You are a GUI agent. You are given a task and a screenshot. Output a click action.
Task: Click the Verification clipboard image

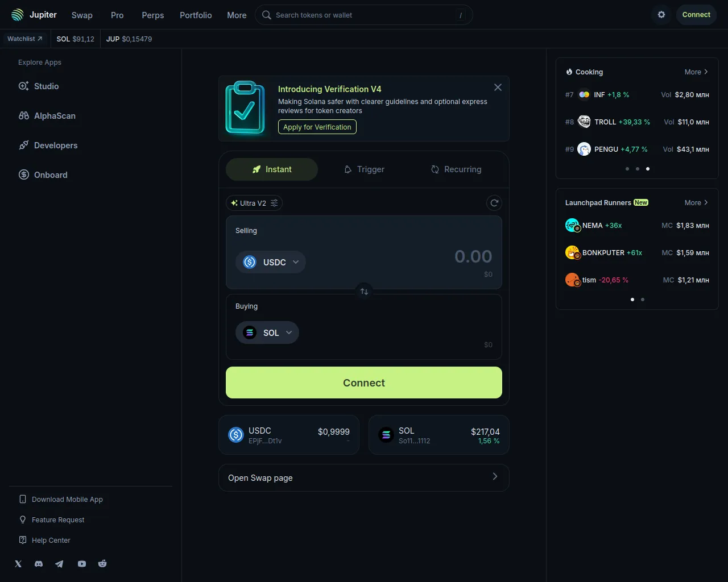tap(245, 108)
